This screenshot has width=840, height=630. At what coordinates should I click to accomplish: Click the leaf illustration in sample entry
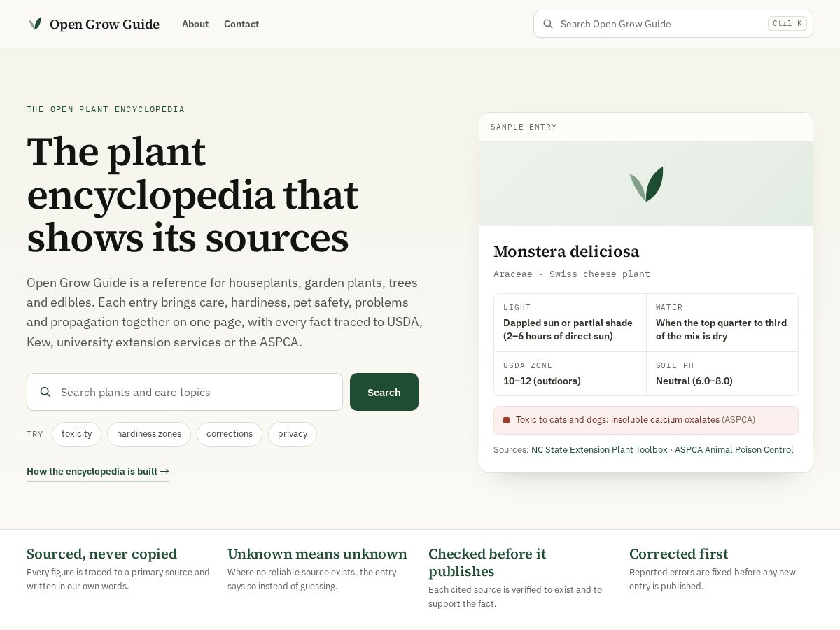click(646, 184)
